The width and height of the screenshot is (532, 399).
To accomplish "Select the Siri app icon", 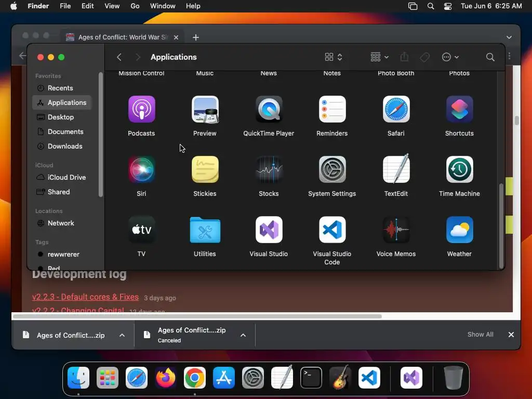I will click(x=141, y=169).
